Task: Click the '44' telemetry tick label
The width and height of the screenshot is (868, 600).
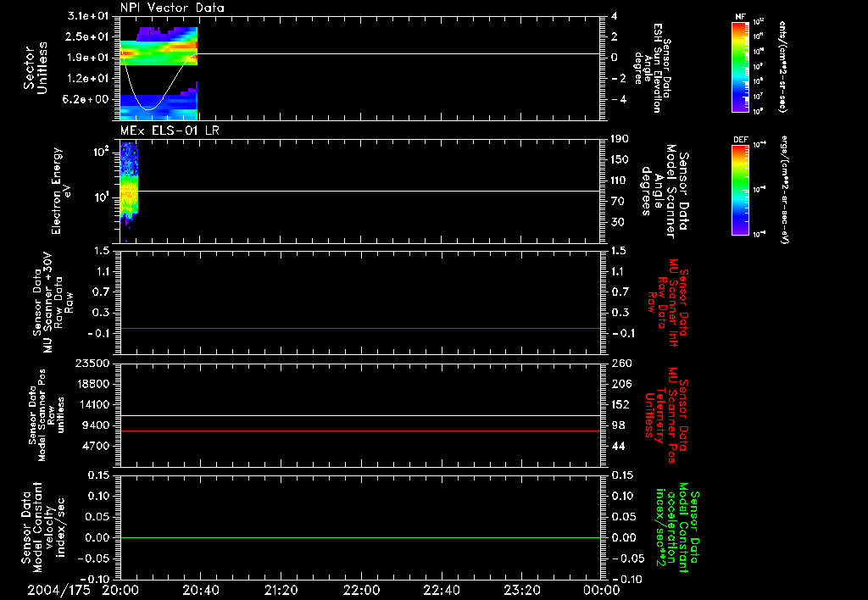Action: 618,446
